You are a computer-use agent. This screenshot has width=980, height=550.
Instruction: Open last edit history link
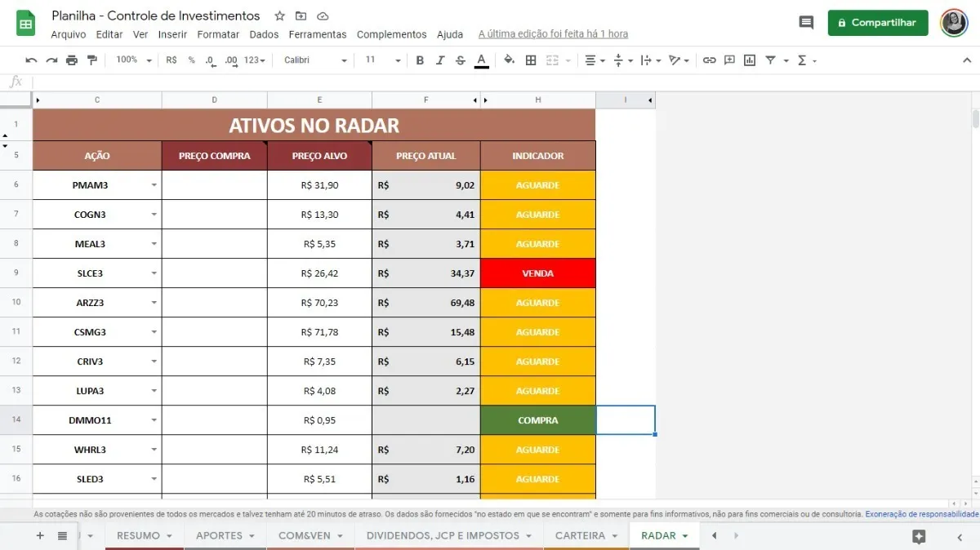coord(553,34)
